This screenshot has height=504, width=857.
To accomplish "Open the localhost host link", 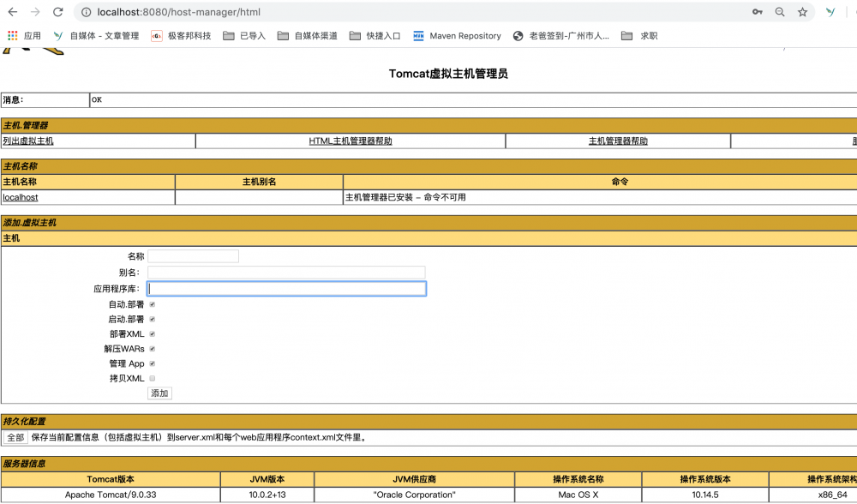I will (x=21, y=197).
